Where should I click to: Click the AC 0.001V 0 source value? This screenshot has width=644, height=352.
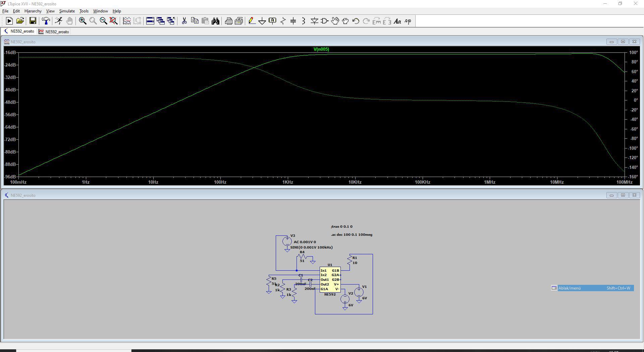tap(305, 242)
